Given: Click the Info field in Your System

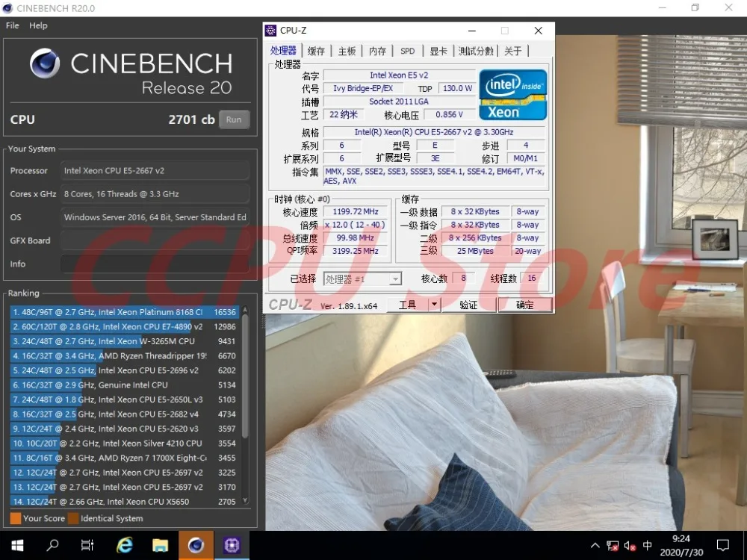Looking at the screenshot, I should pos(155,264).
